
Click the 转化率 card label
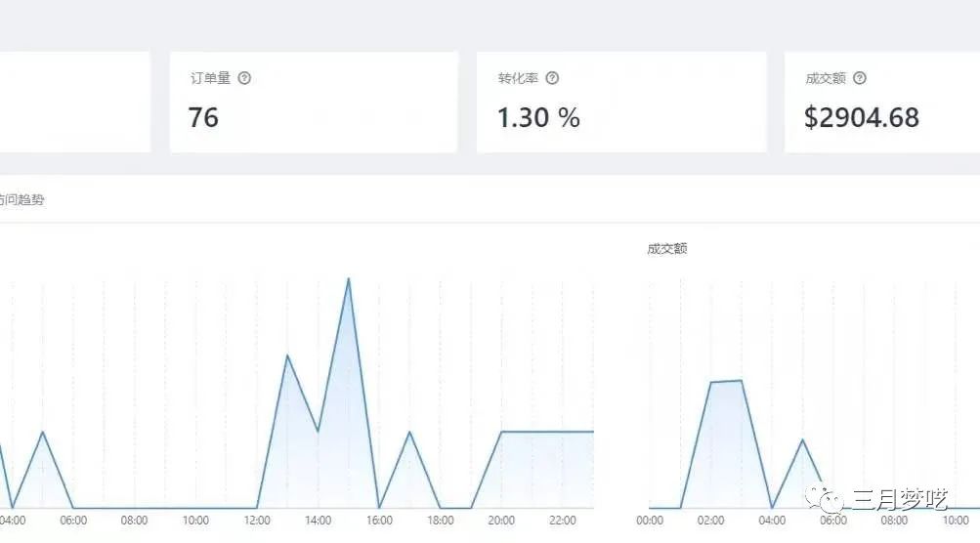[x=516, y=78]
